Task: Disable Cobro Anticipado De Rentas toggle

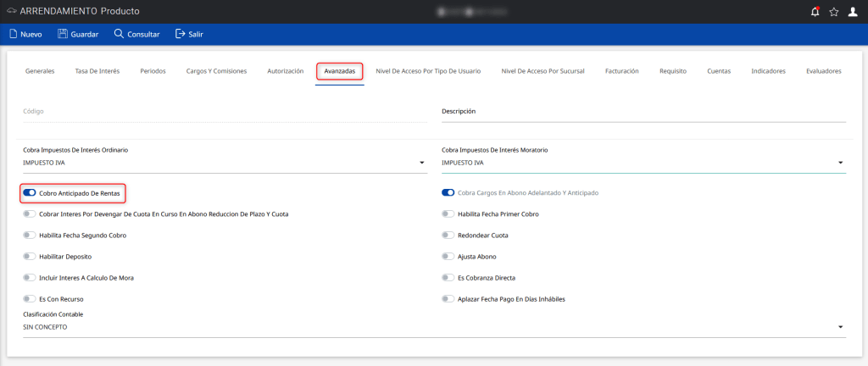Action: point(30,193)
